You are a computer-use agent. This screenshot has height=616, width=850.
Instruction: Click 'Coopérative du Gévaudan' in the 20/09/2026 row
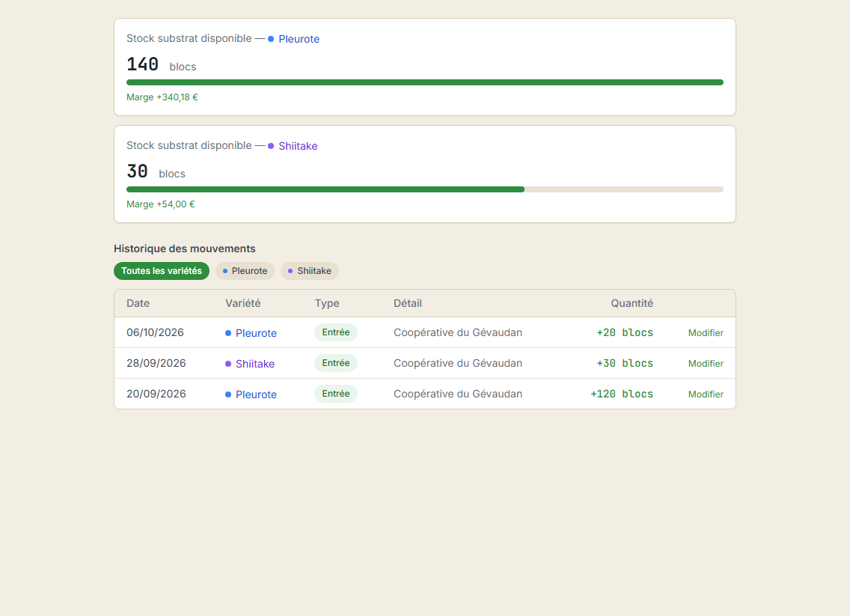coord(458,394)
